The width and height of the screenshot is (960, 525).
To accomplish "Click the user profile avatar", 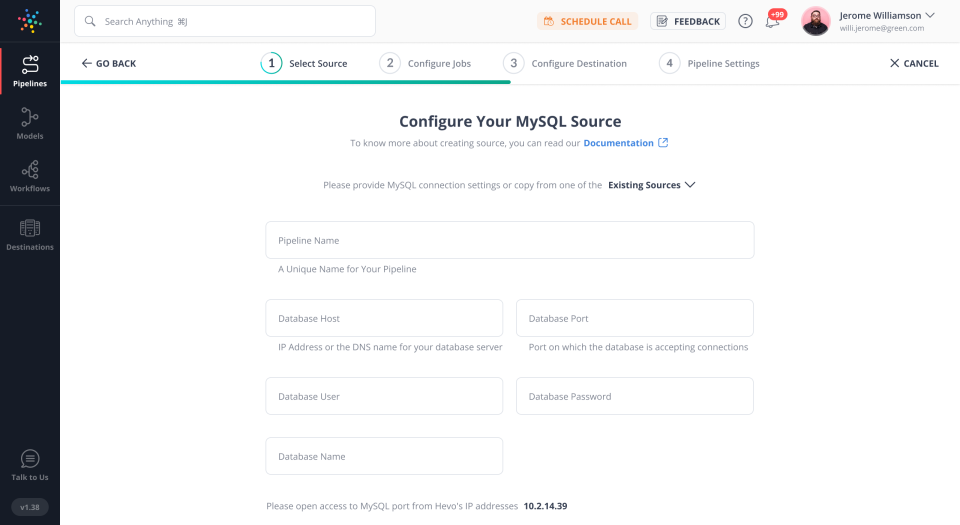I will click(x=816, y=21).
